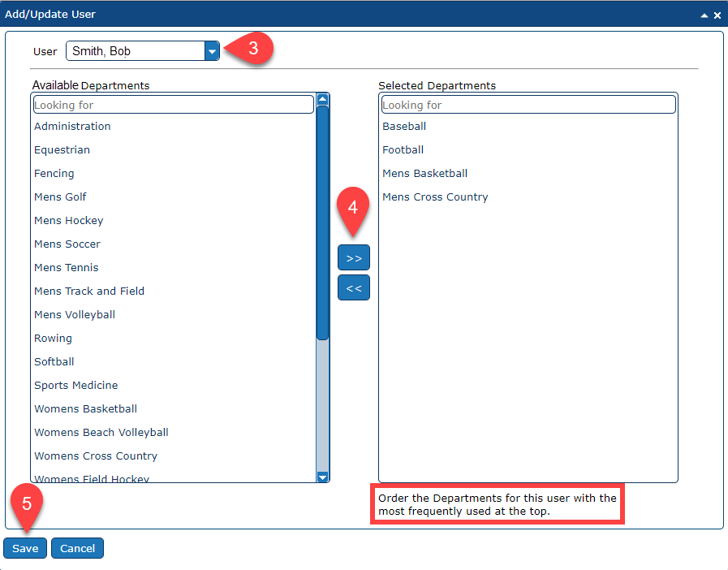This screenshot has width=728, height=570.
Task: Click the Smith, Bob user field
Action: tap(136, 51)
